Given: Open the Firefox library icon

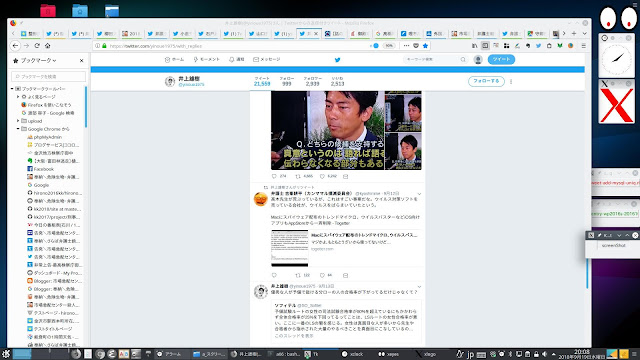Looking at the screenshot, I should tap(474, 46).
